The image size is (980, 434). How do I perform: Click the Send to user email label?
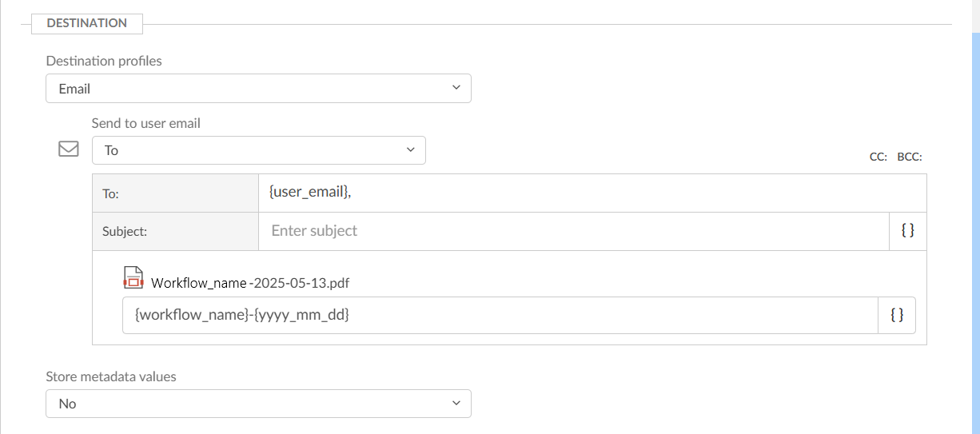145,123
